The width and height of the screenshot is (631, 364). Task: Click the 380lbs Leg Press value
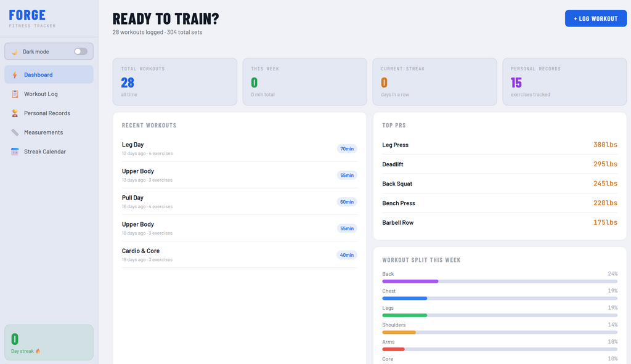(605, 144)
